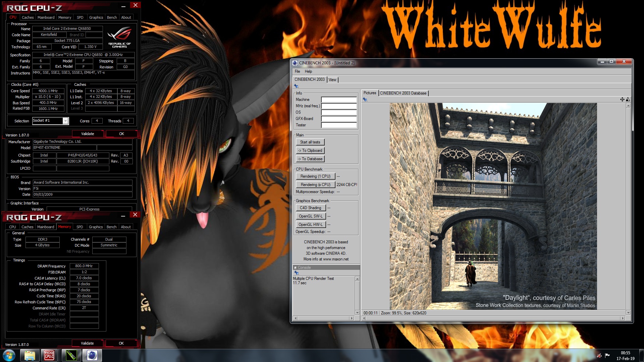The image size is (644, 362).
Task: Click Validate in the bottom CPU-Z window
Action: (x=87, y=343)
